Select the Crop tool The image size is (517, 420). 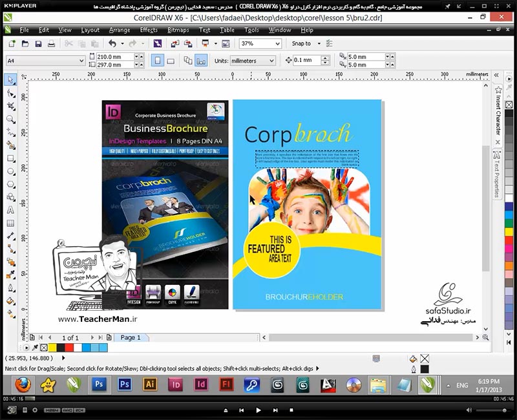click(11, 106)
